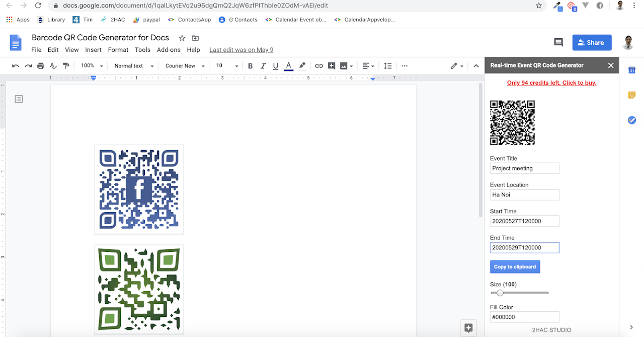The image size is (644, 337).
Task: Click the Event Location input field
Action: click(525, 194)
